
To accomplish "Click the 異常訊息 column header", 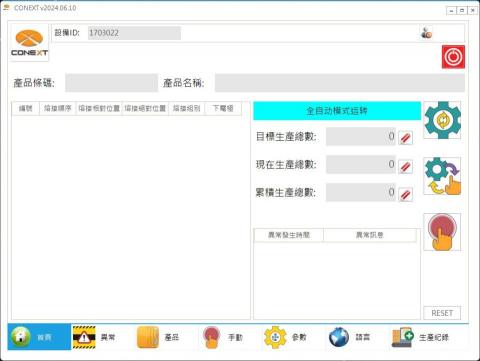I will (x=370, y=235).
